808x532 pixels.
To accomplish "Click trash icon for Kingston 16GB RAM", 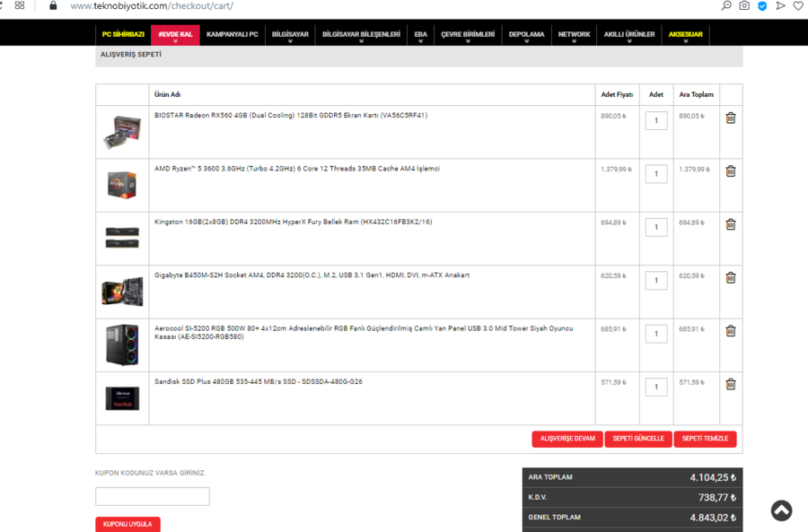I will 731,224.
